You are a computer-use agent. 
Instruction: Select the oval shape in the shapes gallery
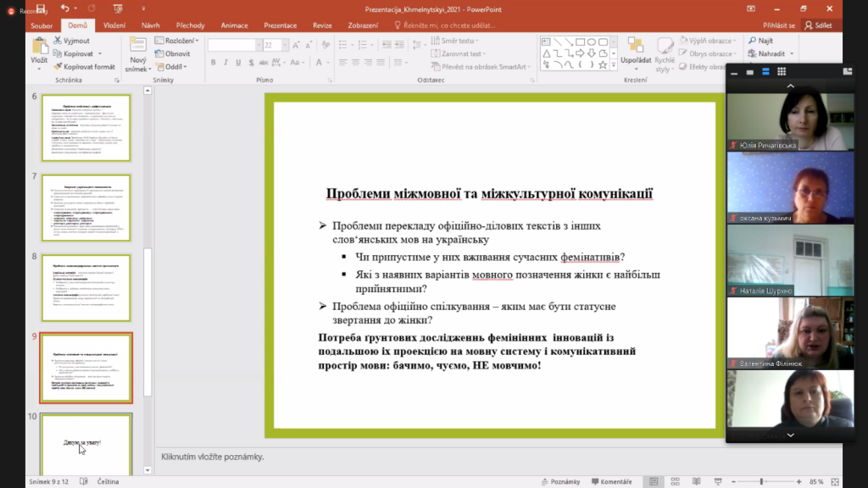[x=592, y=42]
